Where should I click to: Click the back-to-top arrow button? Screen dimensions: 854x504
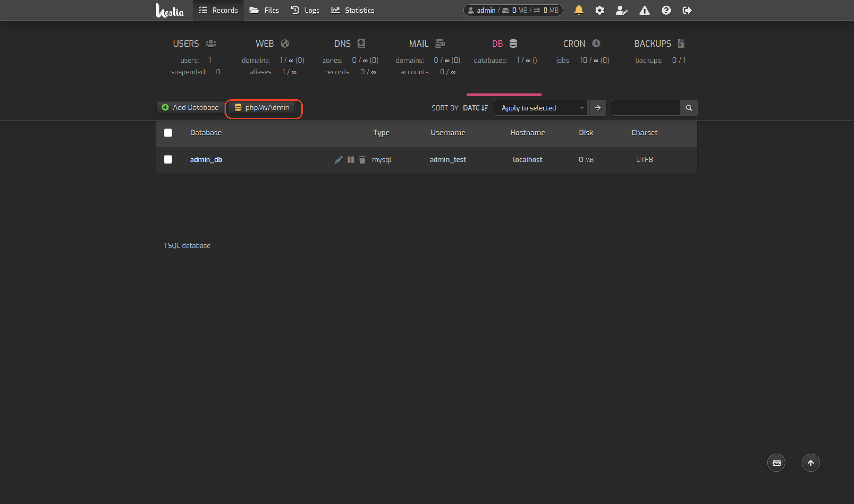810,463
